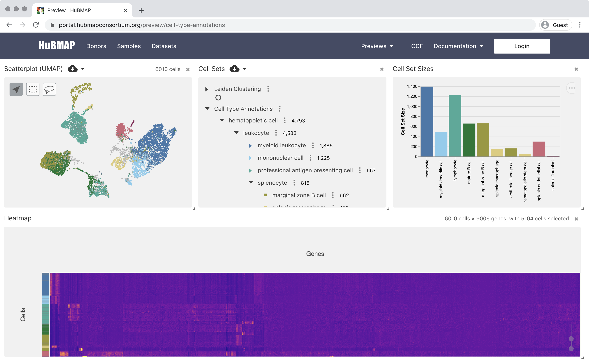Select the lasso selection tool
The width and height of the screenshot is (589, 364).
[49, 89]
